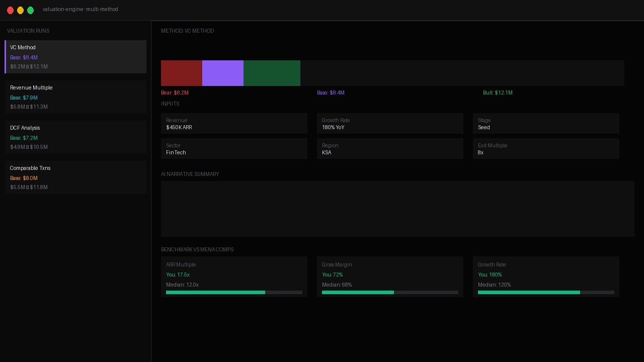Viewport: 644px width, 362px height.
Task: Click the Median: 68% benchmark value
Action: 337,285
